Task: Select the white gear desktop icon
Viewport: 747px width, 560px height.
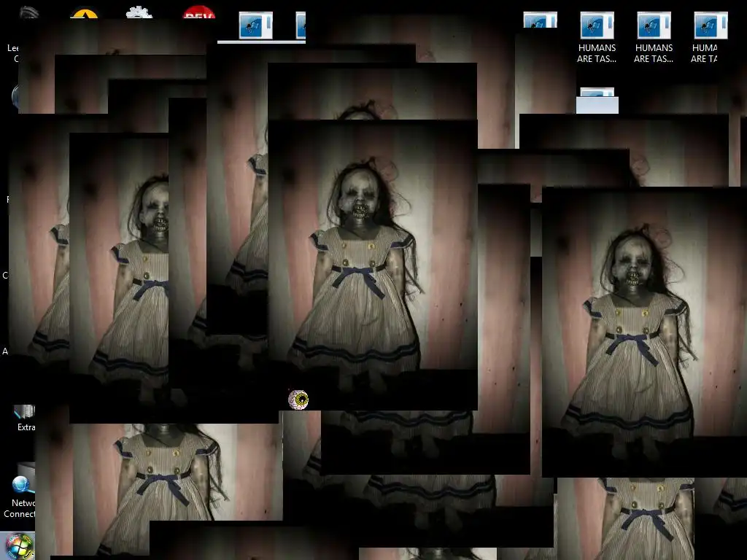Action: pyautogui.click(x=139, y=12)
